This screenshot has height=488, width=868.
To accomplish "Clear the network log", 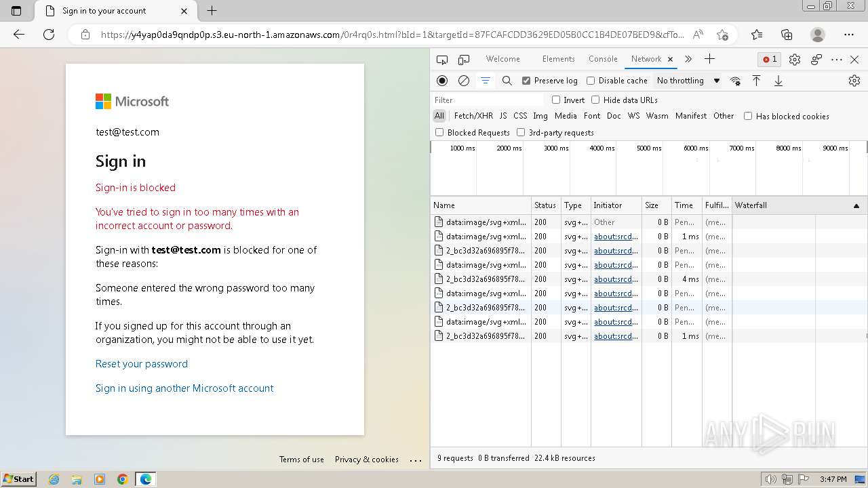I will pos(464,81).
